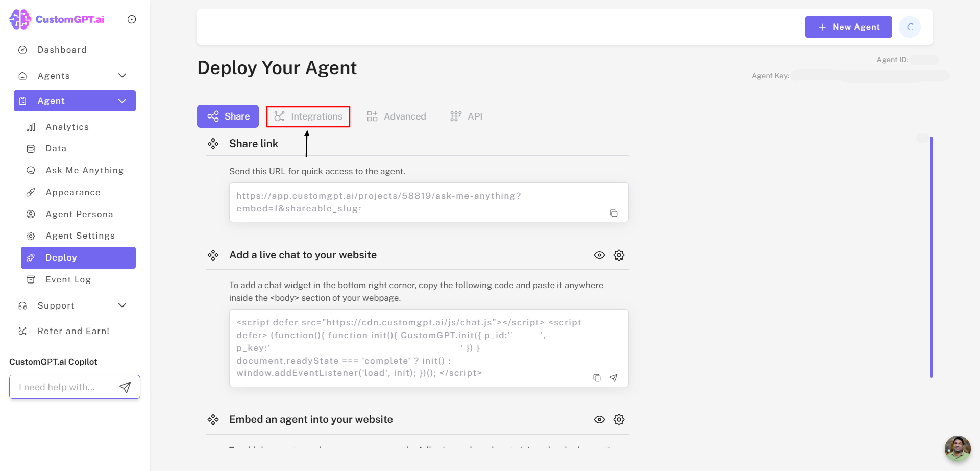
Task: Switch to the API tab
Action: pos(466,116)
